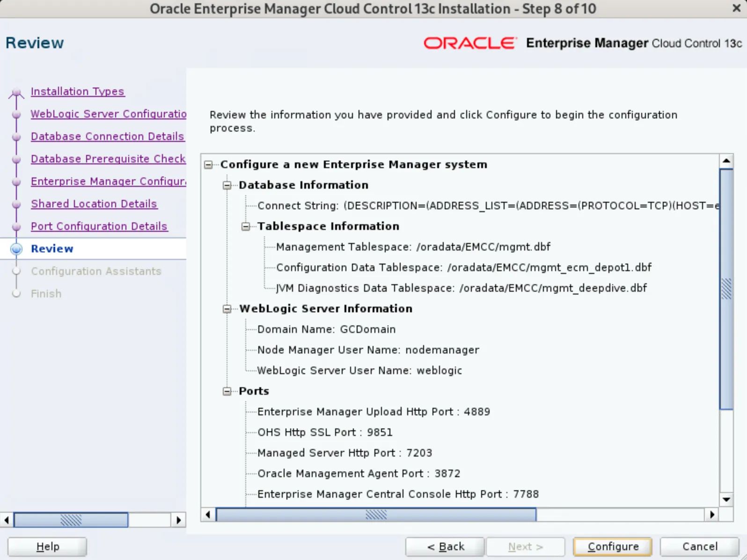Collapse the WebLogic Server Information node
This screenshot has width=747, height=560.
click(x=227, y=309)
